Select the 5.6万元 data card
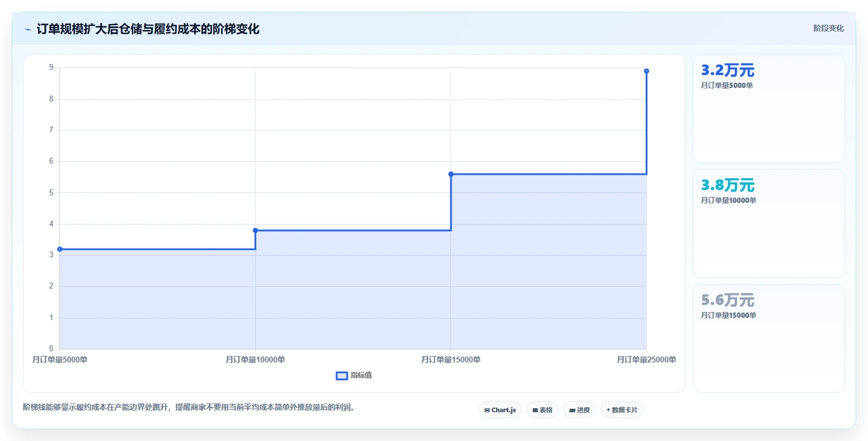This screenshot has height=441, width=868. coord(768,338)
